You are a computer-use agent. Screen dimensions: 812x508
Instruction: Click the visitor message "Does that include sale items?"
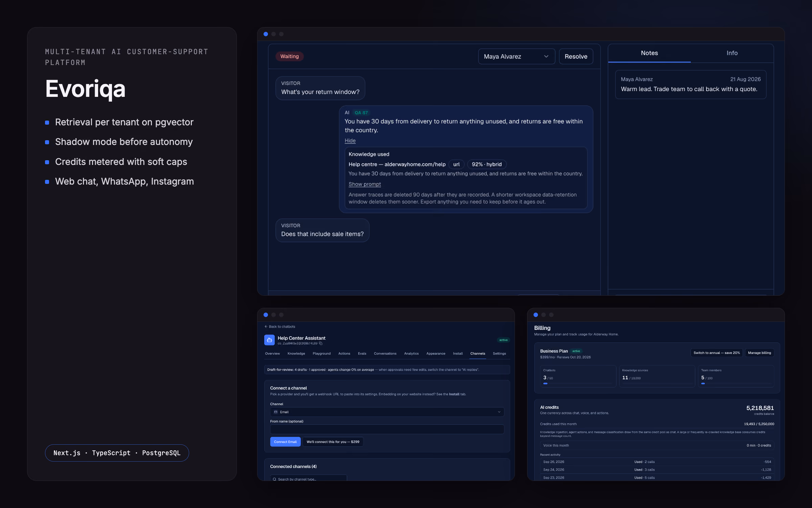click(322, 230)
